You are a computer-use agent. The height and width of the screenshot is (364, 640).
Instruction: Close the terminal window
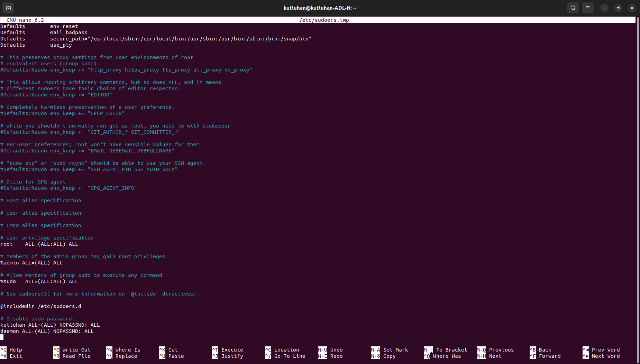(x=632, y=8)
